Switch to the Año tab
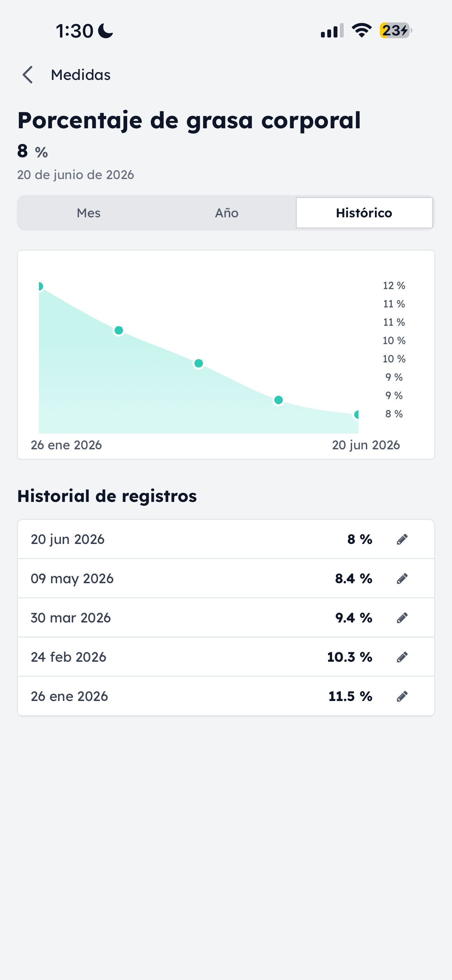 227,213
